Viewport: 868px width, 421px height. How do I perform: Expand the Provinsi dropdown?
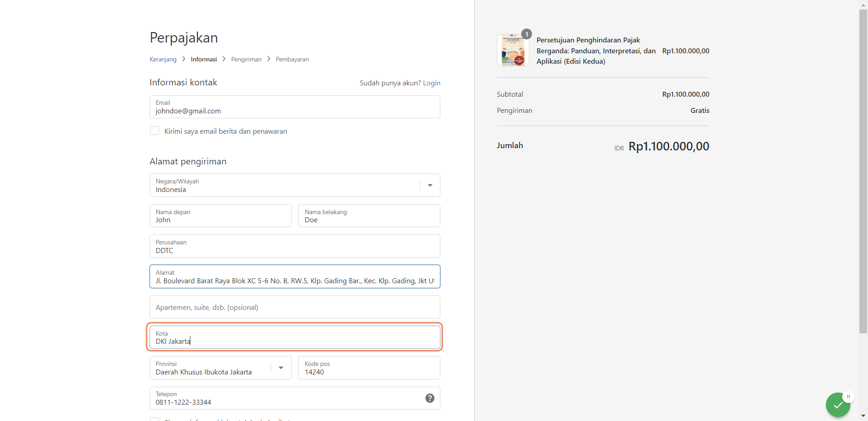click(x=221, y=368)
